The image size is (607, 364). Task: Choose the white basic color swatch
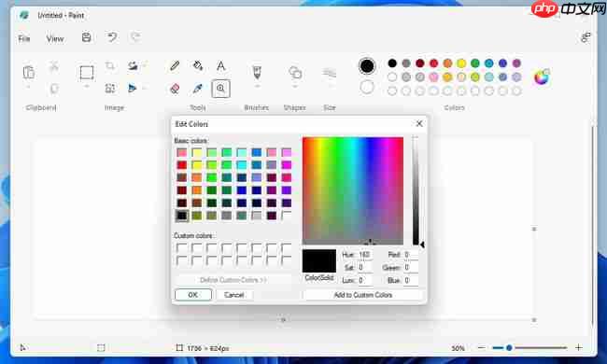pos(287,216)
